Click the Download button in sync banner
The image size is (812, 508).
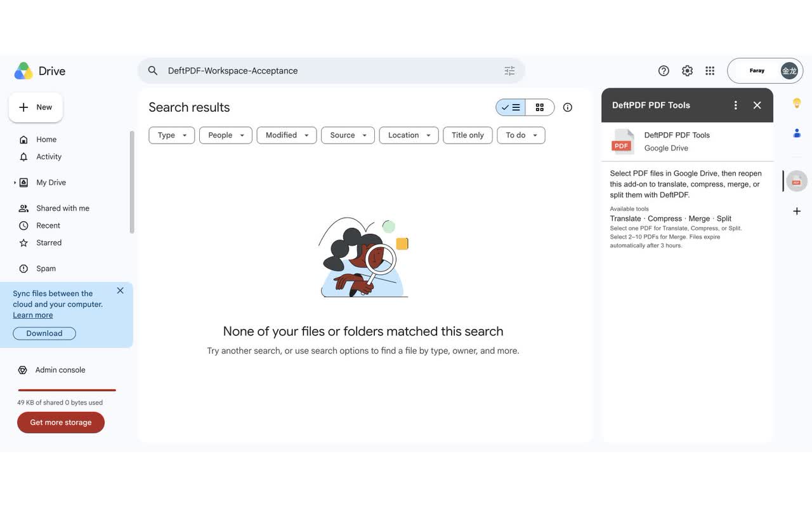click(x=44, y=333)
